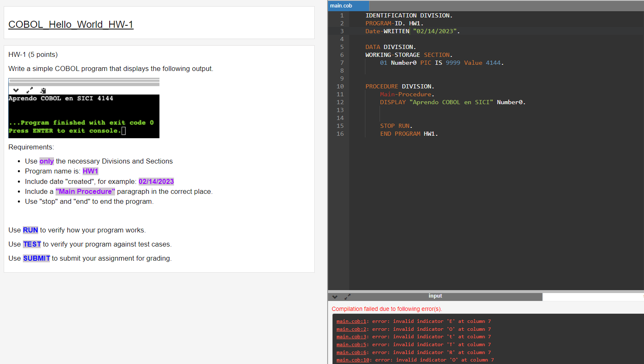Viewport: 644px width, 364px height.
Task: Click the fullscreen arrows in sample output image
Action: pos(29,90)
